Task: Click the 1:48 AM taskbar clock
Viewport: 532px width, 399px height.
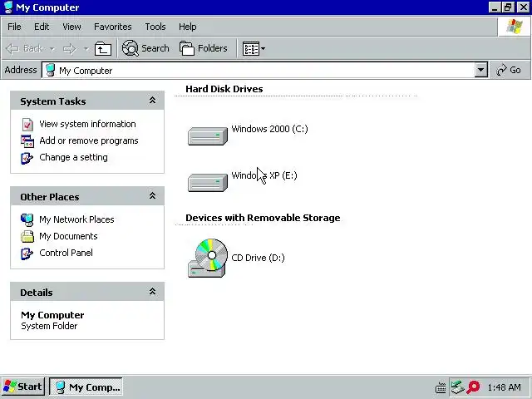Action: (504, 387)
